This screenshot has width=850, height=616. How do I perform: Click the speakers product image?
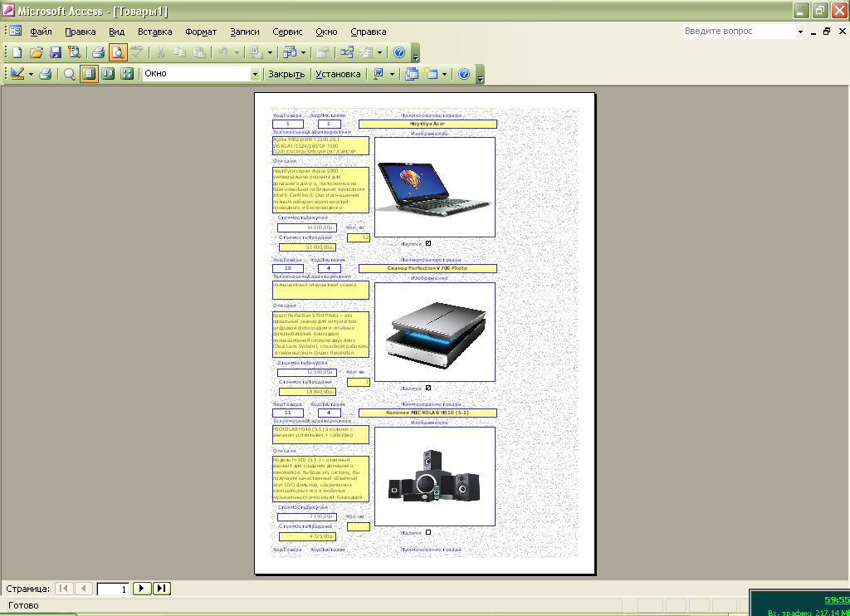point(435,477)
